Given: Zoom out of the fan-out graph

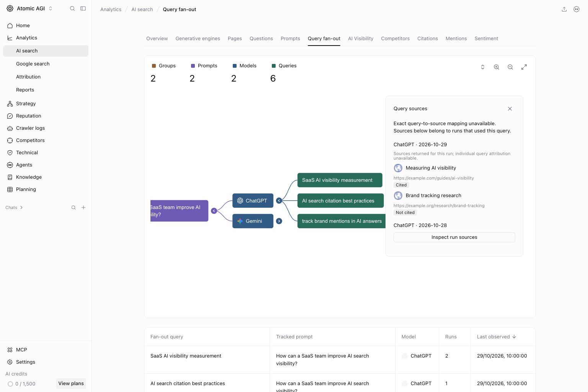Looking at the screenshot, I should 510,67.
